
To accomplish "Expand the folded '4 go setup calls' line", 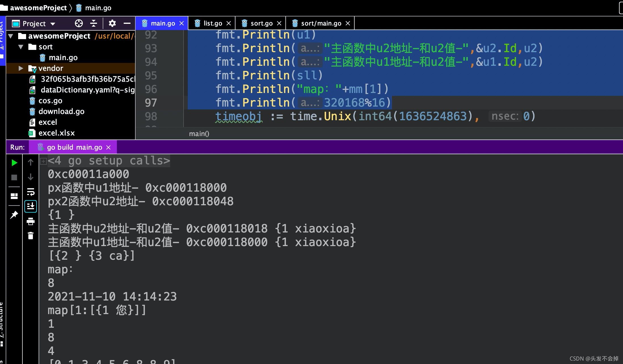I will point(43,161).
